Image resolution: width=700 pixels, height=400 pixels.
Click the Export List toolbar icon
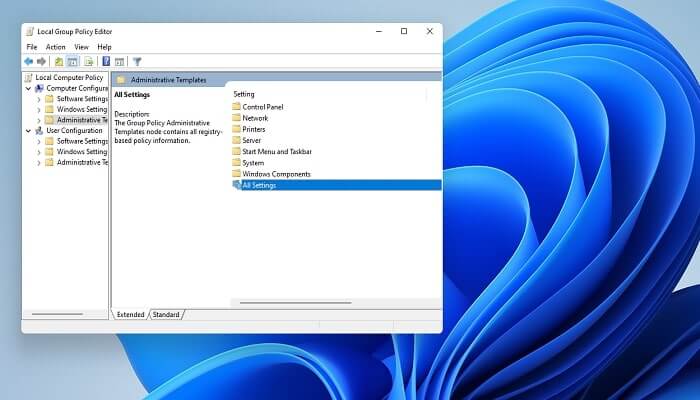88,62
